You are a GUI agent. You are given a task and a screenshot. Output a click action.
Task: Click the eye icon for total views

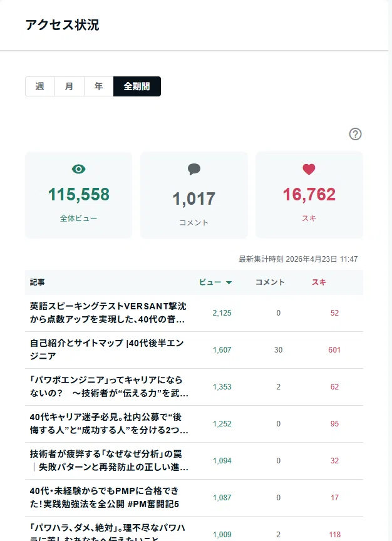pos(79,169)
